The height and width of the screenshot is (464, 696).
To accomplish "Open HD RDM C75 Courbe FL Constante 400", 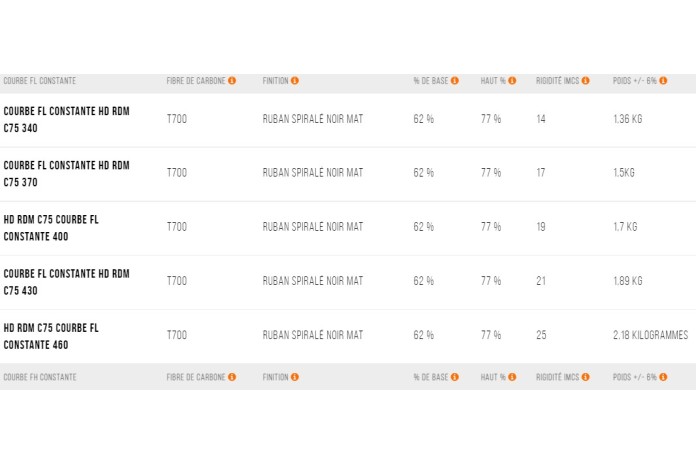I will 51,227.
